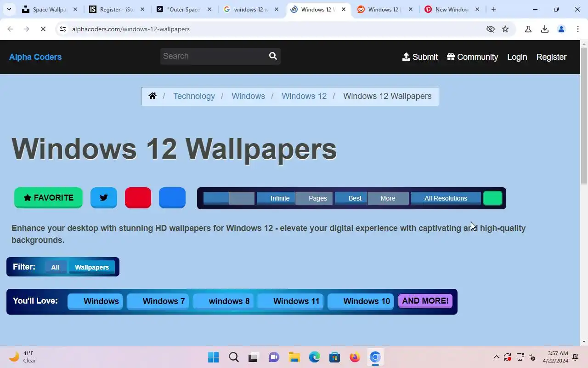The height and width of the screenshot is (368, 588).
Task: Switch to the "Outer Space" tab
Action: click(x=184, y=9)
